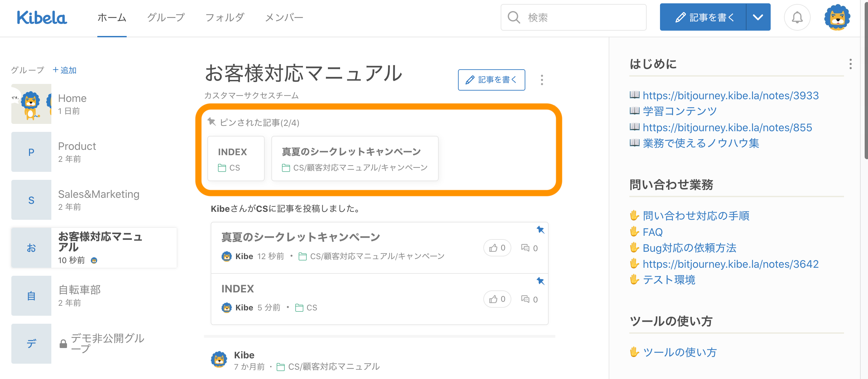Open the group options kebab menu
868x379 pixels.
pyautogui.click(x=542, y=80)
